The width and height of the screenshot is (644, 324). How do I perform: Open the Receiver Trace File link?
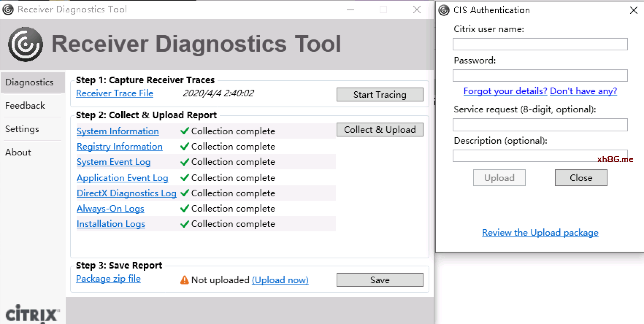click(115, 93)
